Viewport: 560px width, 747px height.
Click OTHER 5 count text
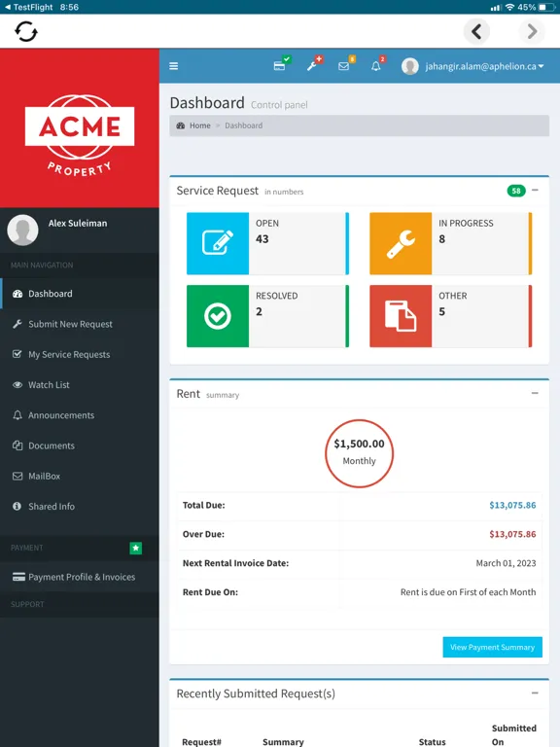tap(452, 303)
